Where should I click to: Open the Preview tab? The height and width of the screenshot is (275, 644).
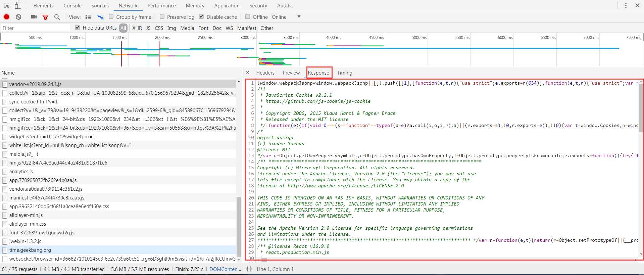(x=291, y=73)
